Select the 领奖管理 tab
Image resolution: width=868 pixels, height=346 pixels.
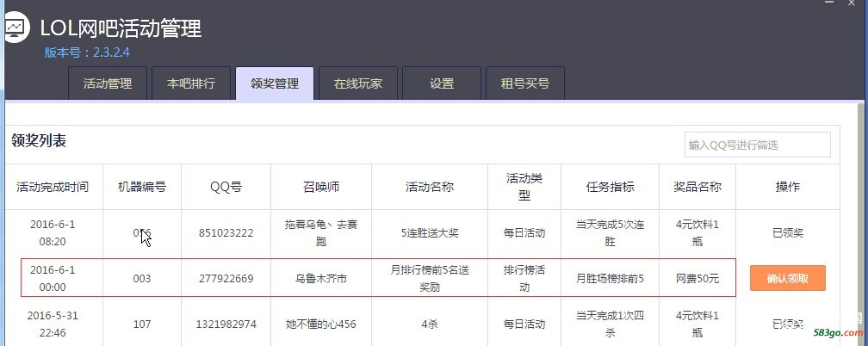click(x=275, y=83)
